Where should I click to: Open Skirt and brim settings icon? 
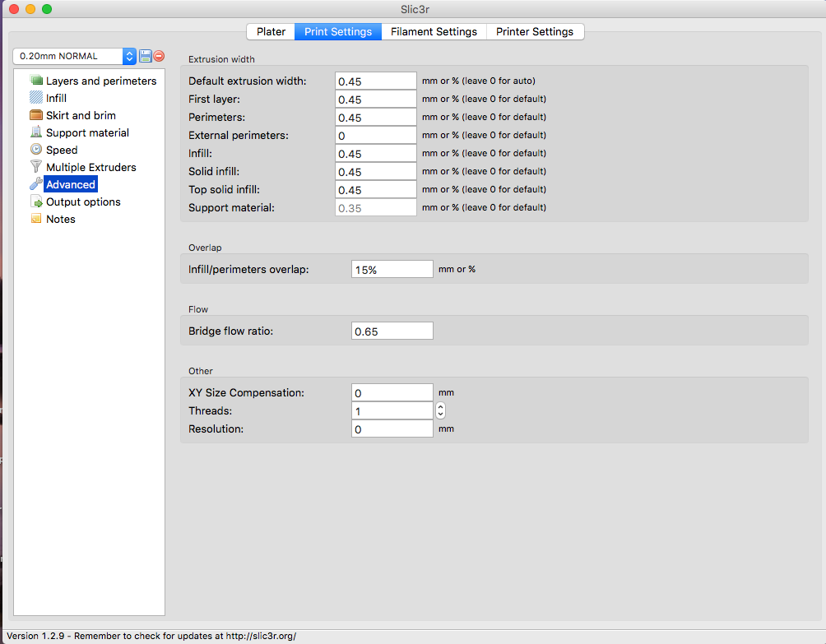[36, 115]
